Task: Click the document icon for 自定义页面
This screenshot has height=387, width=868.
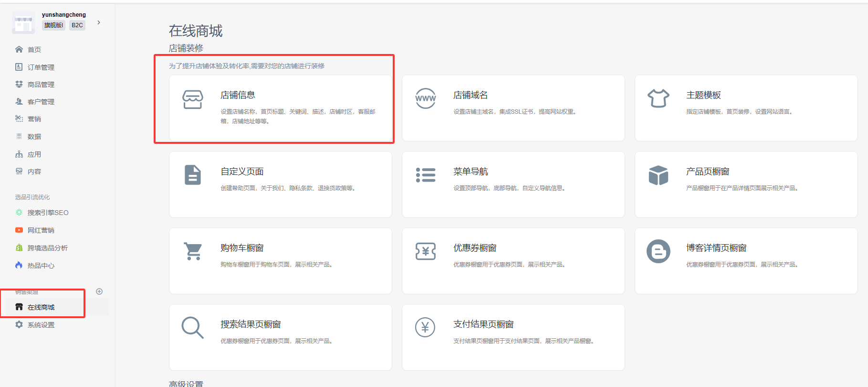Action: coord(193,175)
